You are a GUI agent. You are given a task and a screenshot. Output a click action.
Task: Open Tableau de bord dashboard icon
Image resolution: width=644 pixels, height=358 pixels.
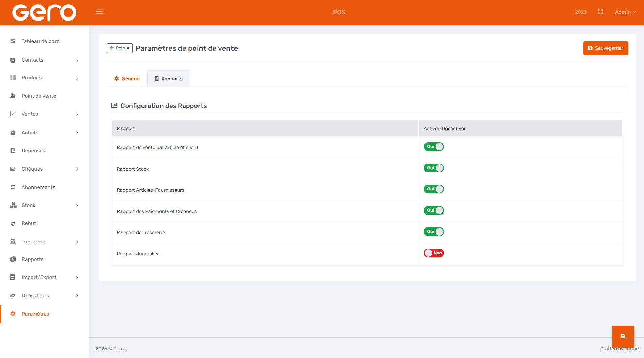[13, 41]
